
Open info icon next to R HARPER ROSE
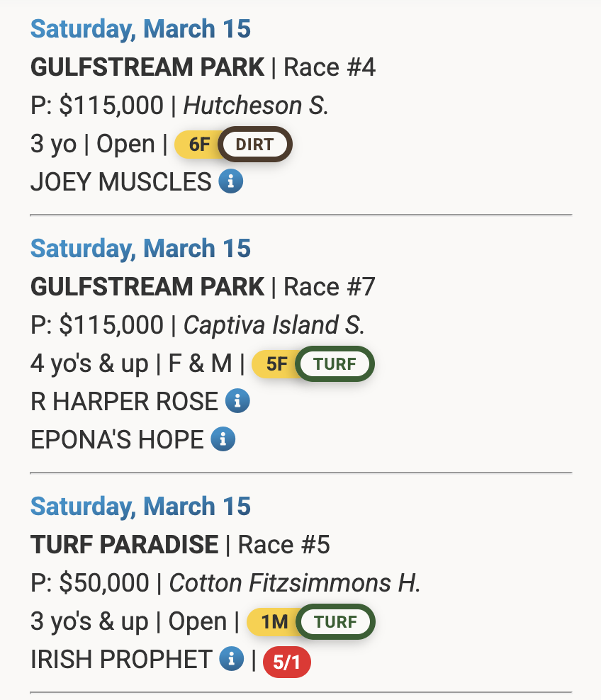click(237, 402)
